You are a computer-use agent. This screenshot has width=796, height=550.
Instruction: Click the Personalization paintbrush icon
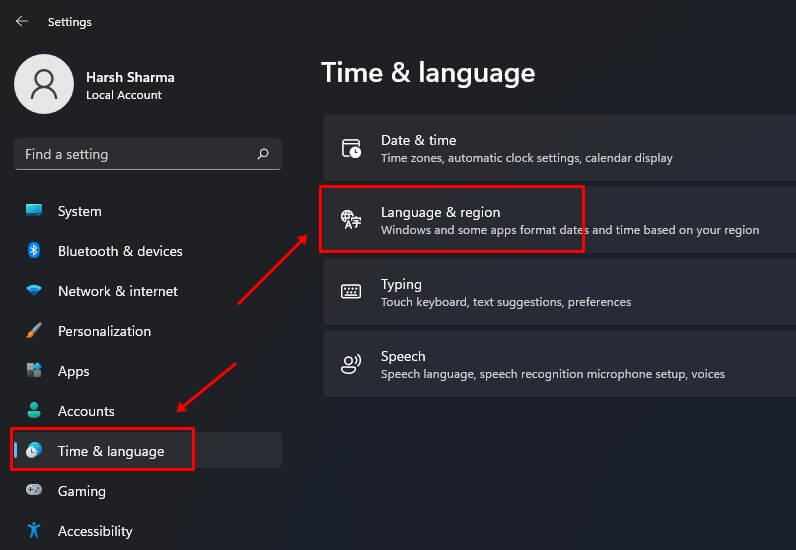(x=34, y=330)
